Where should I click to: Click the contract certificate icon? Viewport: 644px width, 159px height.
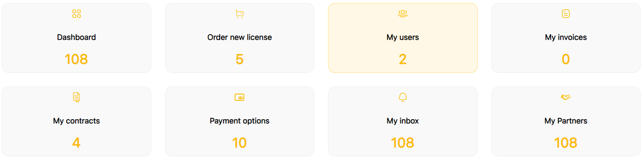click(77, 97)
